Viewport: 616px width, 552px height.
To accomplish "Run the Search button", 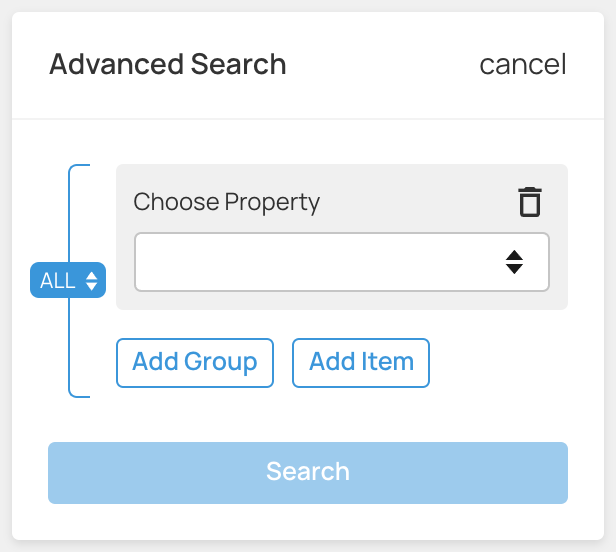I will point(308,473).
